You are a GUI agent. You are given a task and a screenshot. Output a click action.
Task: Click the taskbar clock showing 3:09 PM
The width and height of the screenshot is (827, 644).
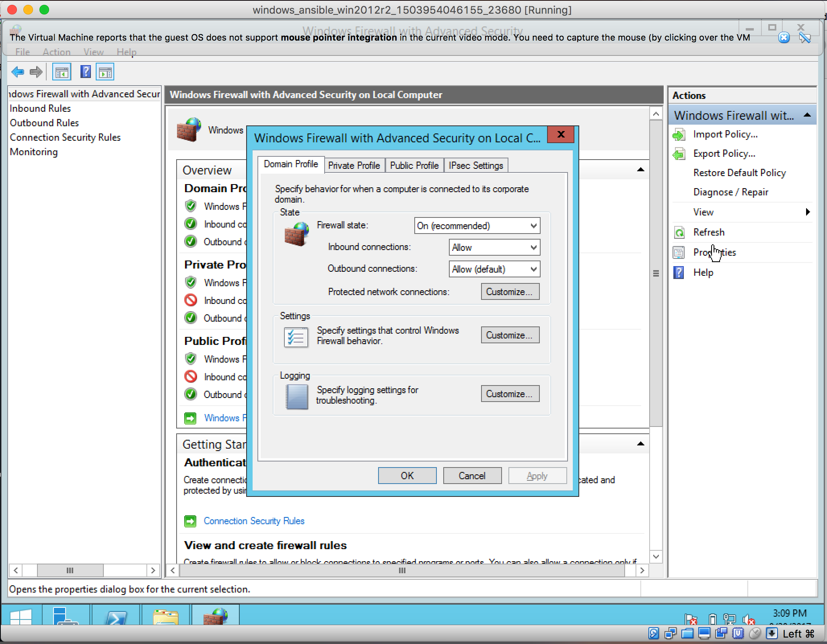[790, 613]
